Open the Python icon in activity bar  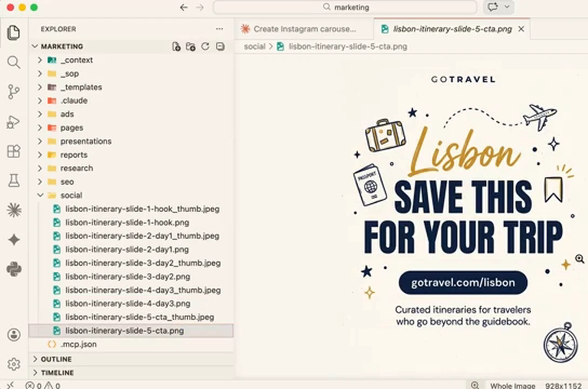pyautogui.click(x=14, y=269)
